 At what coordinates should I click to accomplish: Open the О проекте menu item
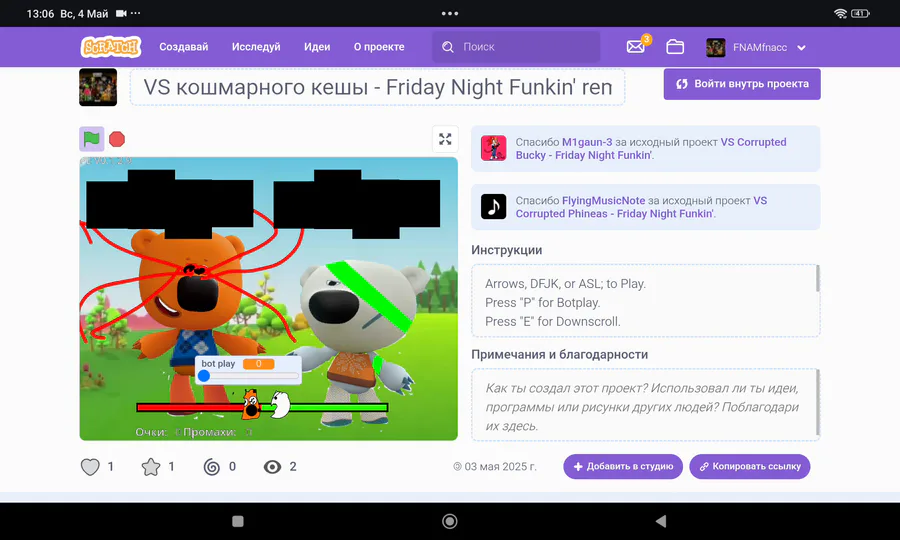click(x=379, y=47)
